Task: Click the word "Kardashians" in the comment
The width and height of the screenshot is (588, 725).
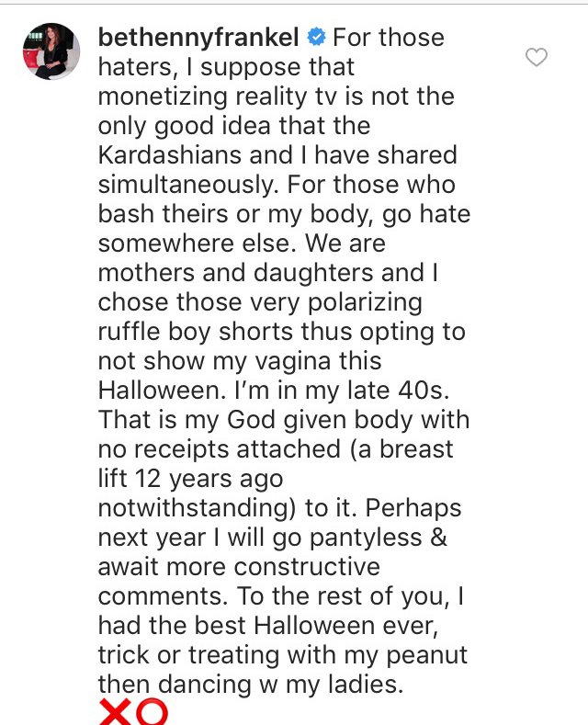Action: (x=170, y=155)
